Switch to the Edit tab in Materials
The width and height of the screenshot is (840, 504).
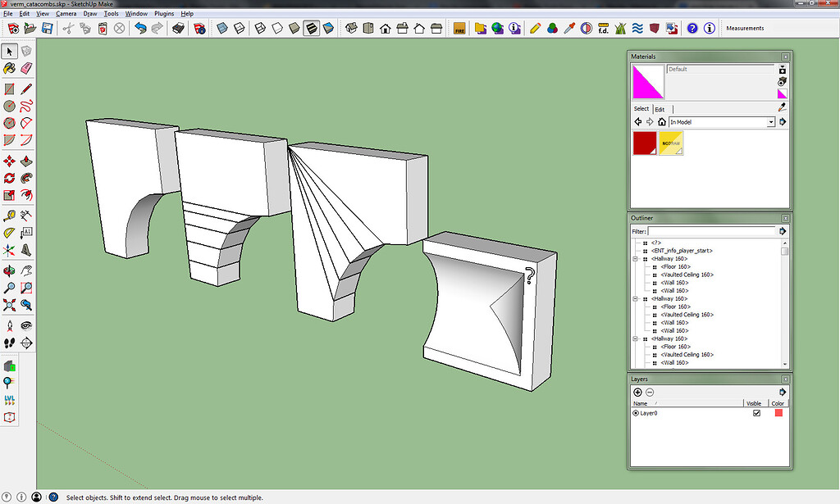(660, 109)
